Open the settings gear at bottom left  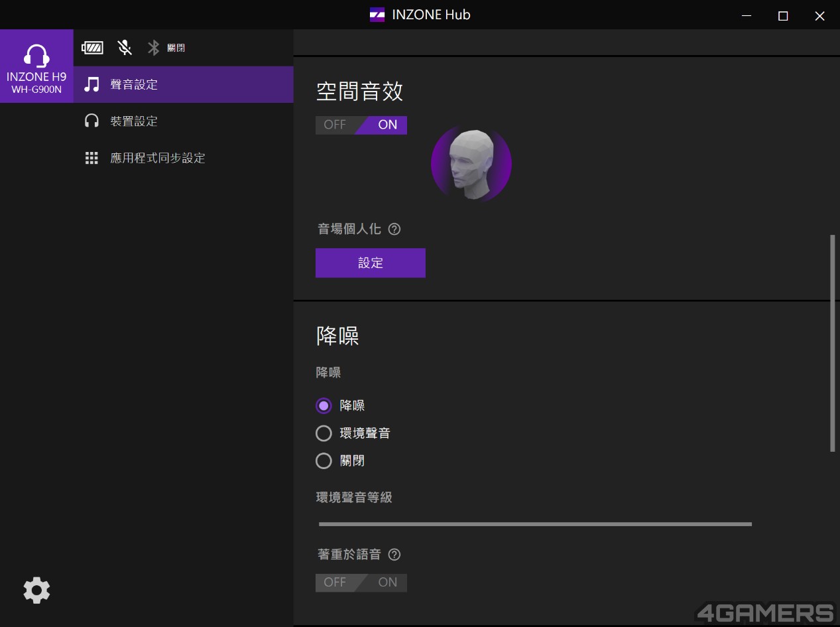36,590
